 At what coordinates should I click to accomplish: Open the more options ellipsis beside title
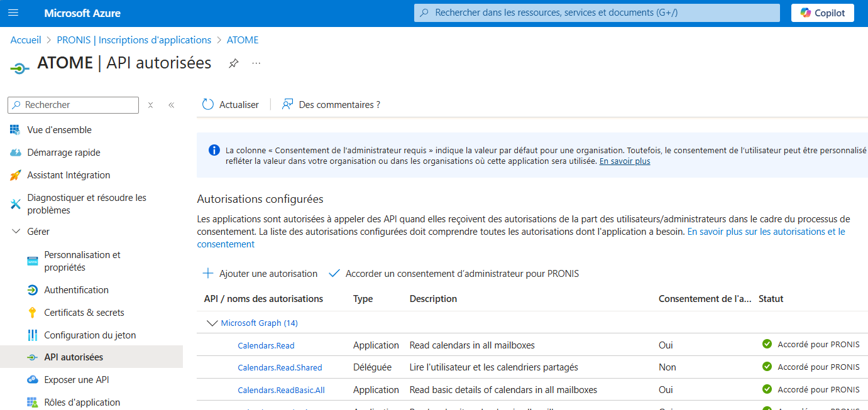pos(256,63)
